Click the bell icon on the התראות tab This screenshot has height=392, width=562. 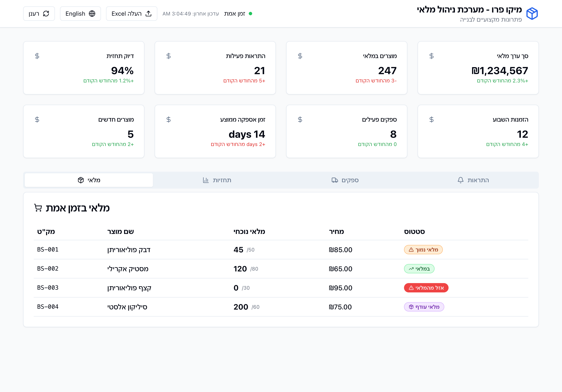pyautogui.click(x=460, y=180)
